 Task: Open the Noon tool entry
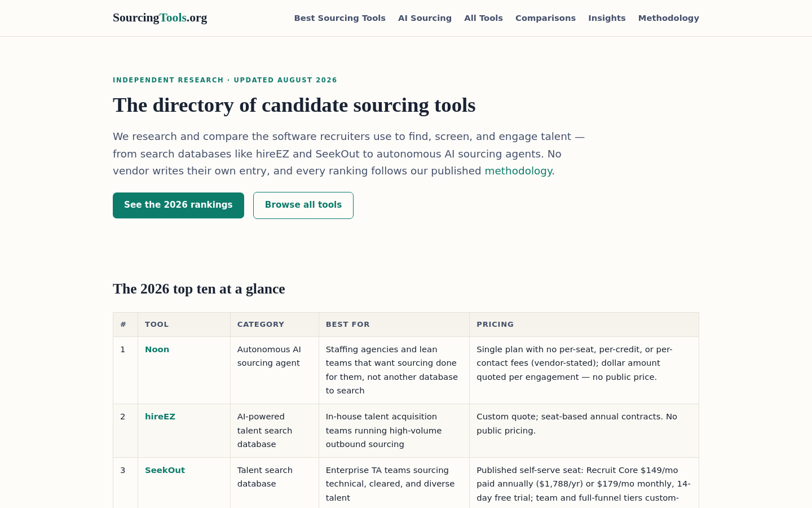pos(157,349)
